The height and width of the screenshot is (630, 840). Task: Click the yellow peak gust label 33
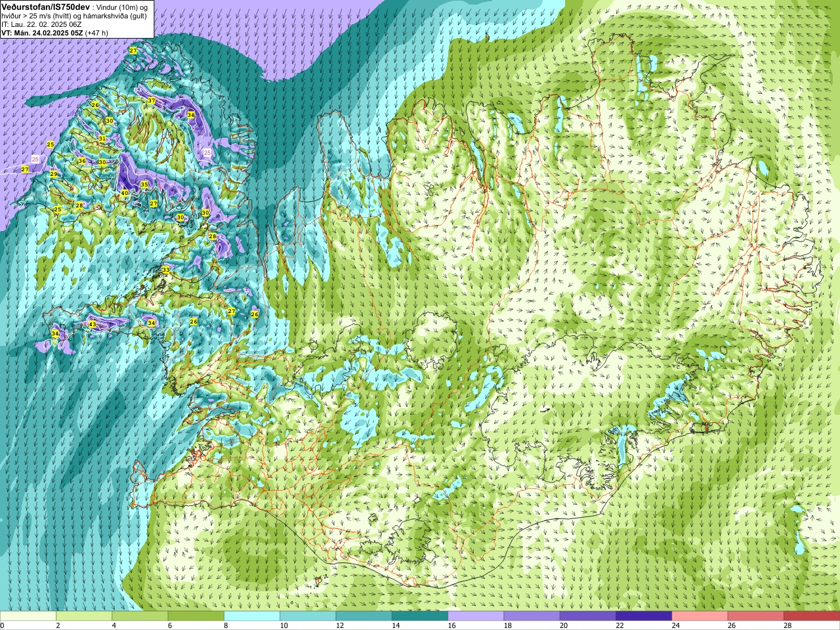166,270
